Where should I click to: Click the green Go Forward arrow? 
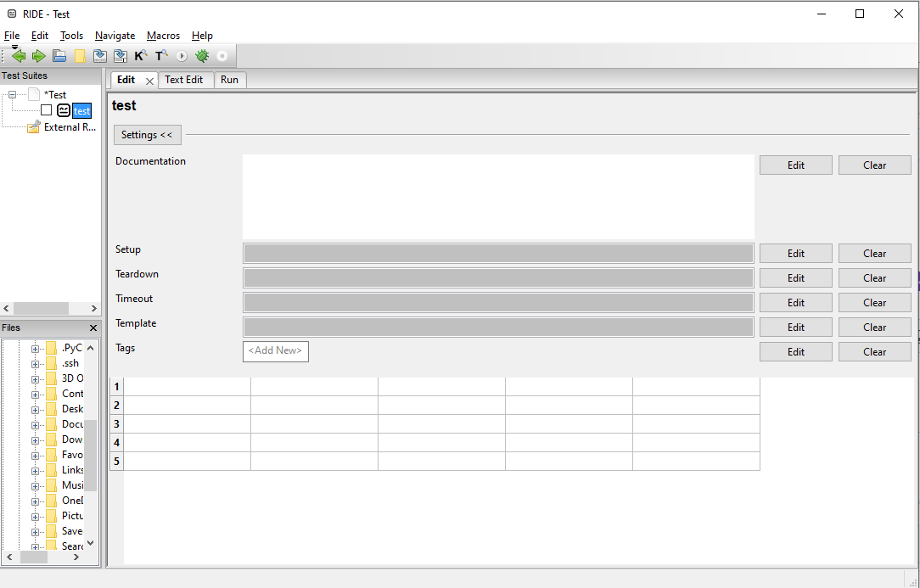(x=39, y=56)
